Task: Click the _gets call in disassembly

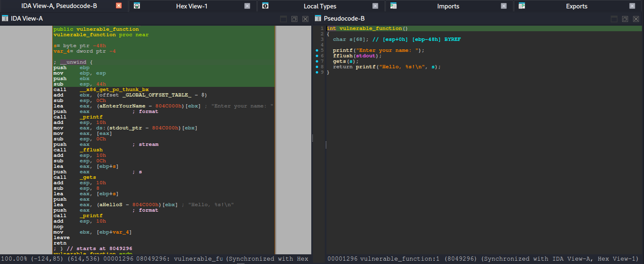Action: 88,178
